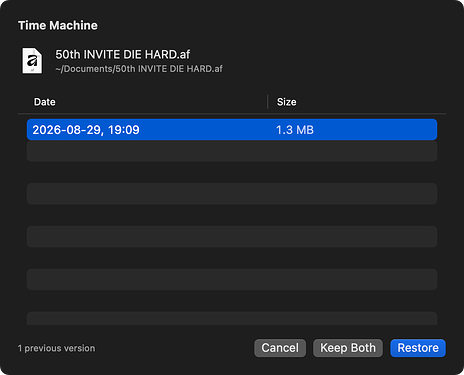Image resolution: width=464 pixels, height=375 pixels.
Task: Select the 2026-08-29, 19:09 version row
Action: click(x=232, y=130)
